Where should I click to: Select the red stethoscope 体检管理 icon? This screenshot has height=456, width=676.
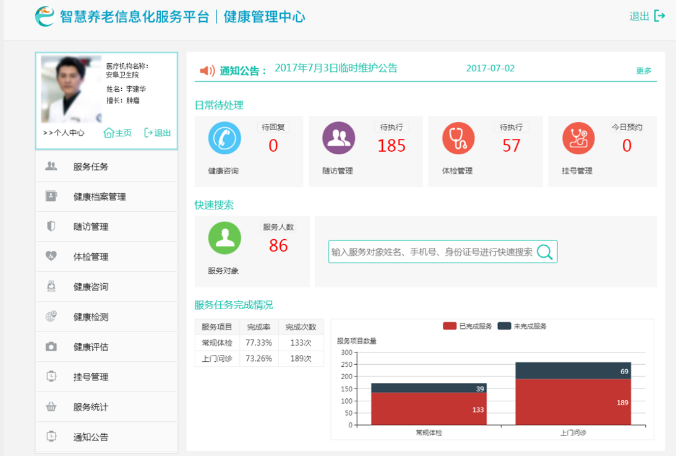tap(458, 138)
